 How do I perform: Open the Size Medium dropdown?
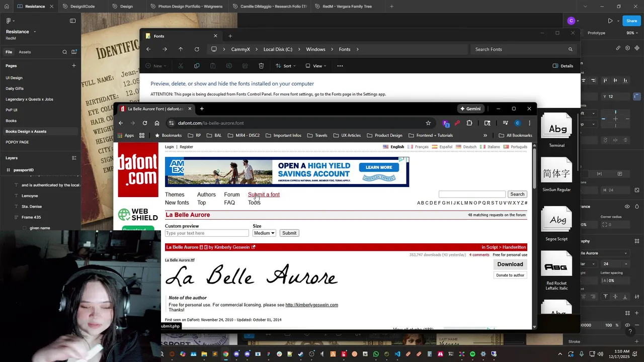(264, 233)
